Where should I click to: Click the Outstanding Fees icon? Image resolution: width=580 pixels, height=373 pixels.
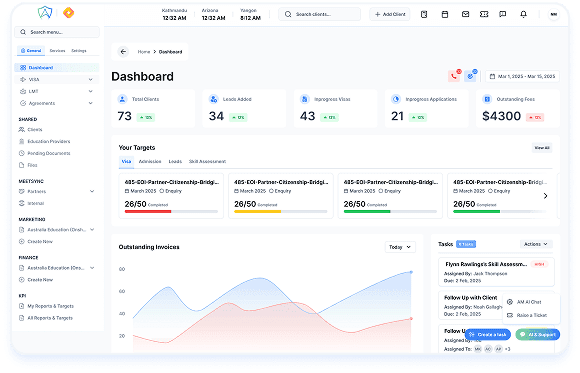(487, 99)
